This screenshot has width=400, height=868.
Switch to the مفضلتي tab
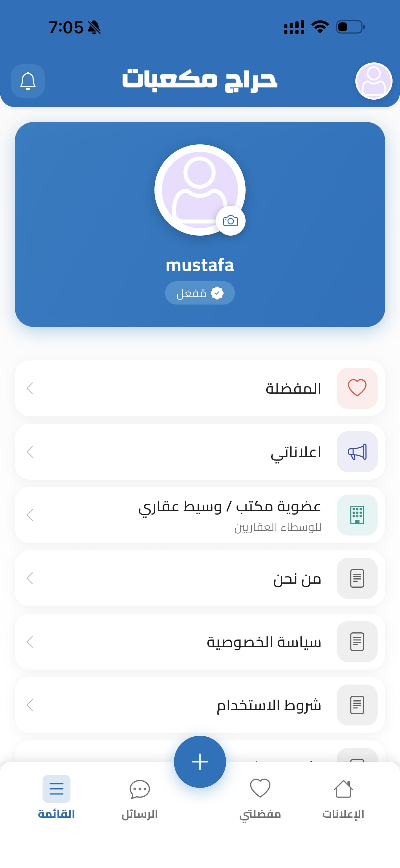tap(260, 798)
